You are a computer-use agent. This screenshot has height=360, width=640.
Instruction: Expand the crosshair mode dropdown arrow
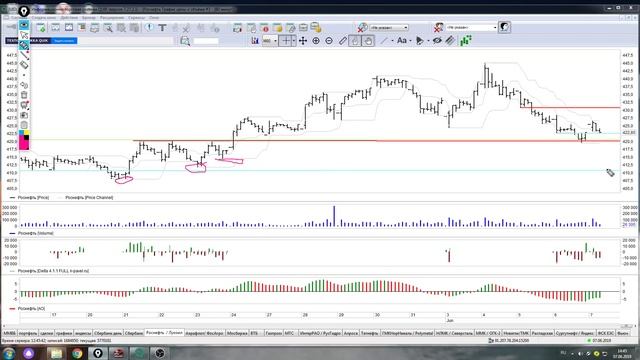pos(294,40)
